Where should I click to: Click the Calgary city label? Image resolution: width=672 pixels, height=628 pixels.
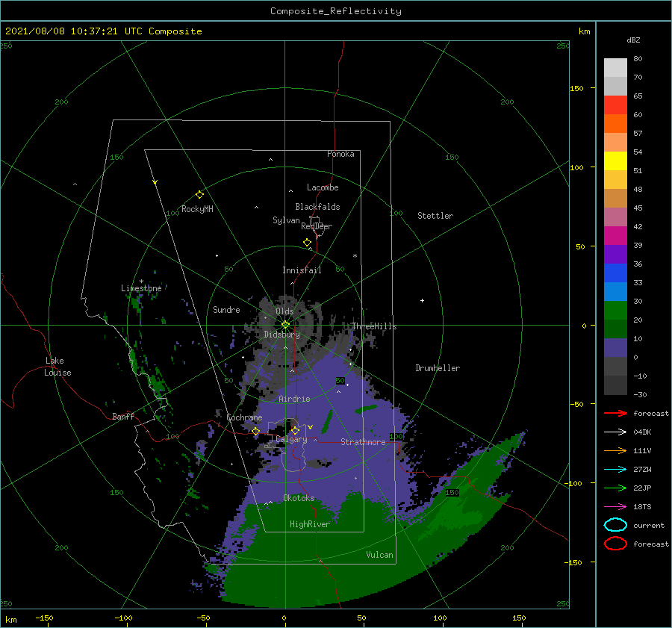pyautogui.click(x=291, y=439)
